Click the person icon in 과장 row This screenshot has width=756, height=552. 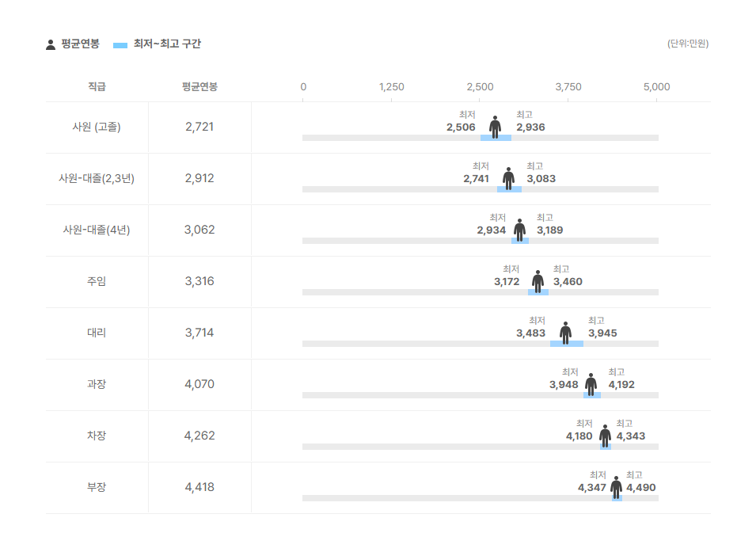[x=591, y=384]
